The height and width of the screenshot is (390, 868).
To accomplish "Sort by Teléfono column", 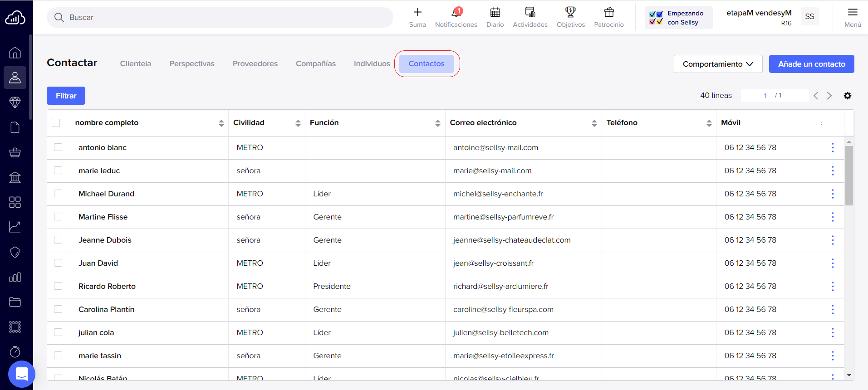I will tap(709, 123).
